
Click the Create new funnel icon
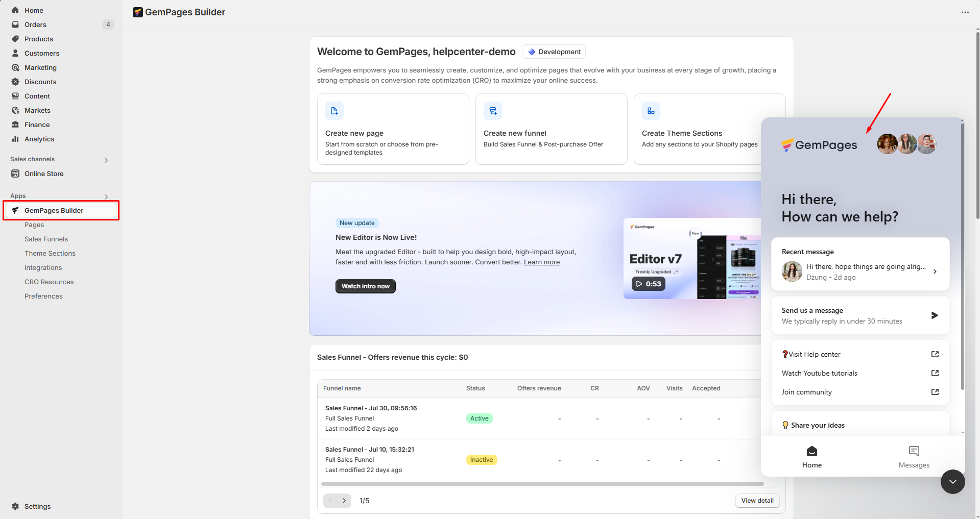click(x=493, y=111)
